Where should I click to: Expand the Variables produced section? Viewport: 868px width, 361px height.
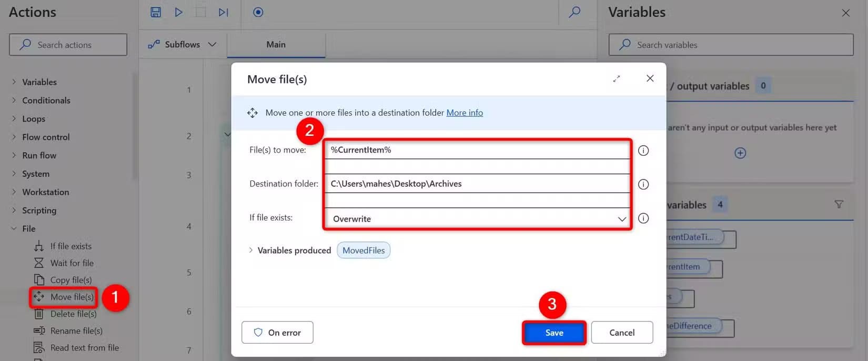[x=251, y=250]
